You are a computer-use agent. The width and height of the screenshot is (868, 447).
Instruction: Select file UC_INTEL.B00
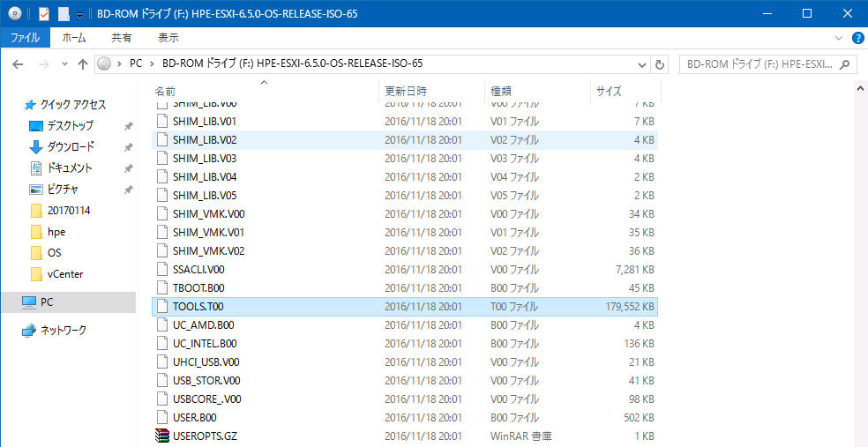click(405, 344)
